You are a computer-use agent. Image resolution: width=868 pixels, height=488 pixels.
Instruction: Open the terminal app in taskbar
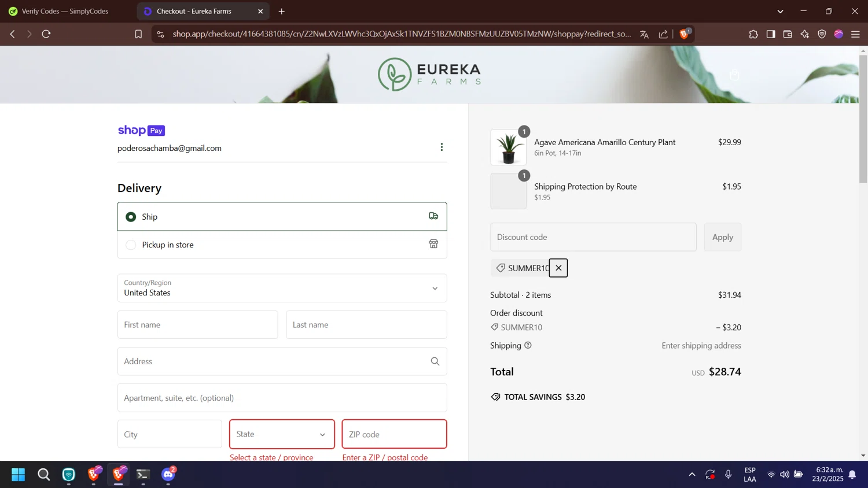click(143, 475)
